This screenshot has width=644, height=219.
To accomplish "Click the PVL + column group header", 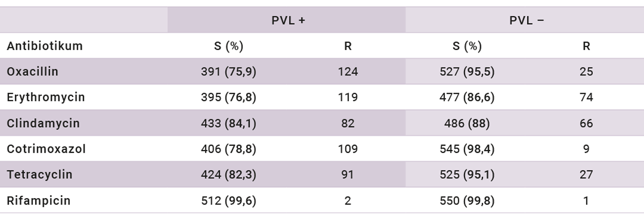I will [288, 20].
